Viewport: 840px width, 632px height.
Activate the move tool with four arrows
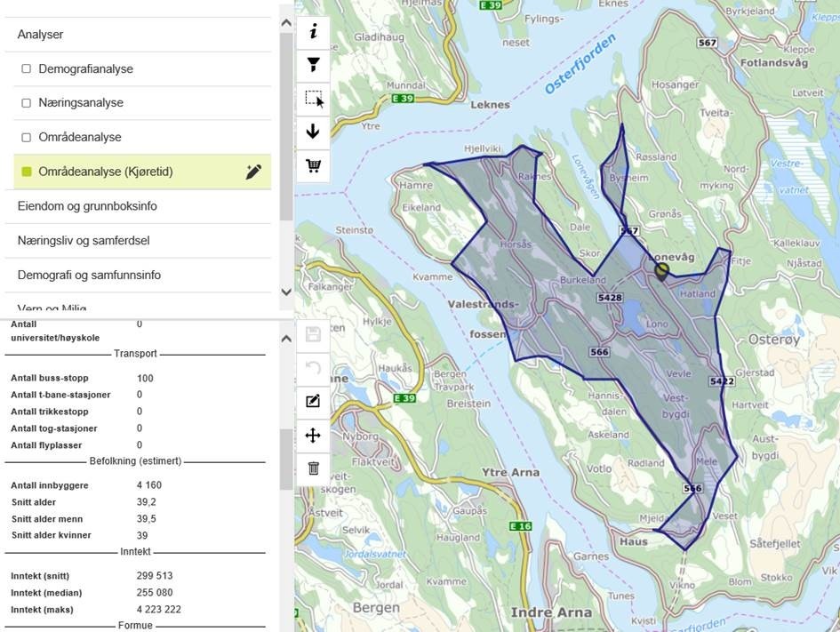(x=312, y=435)
